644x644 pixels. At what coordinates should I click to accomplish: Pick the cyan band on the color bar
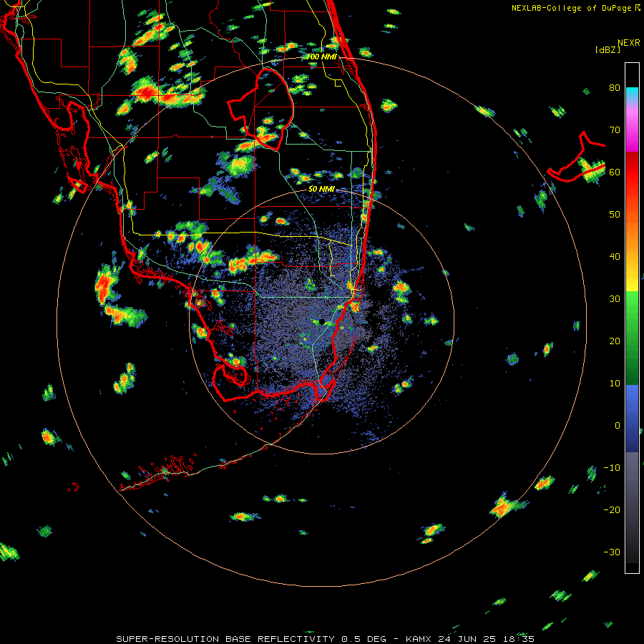pos(632,94)
